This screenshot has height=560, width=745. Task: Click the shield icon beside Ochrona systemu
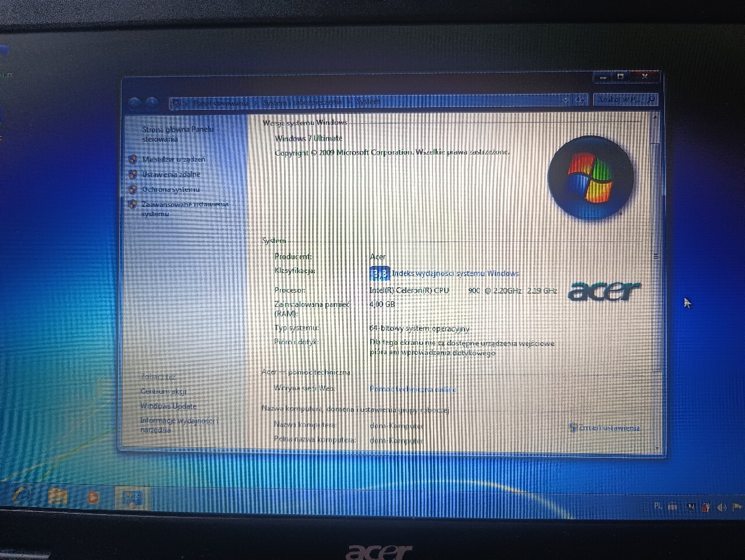pos(133,190)
